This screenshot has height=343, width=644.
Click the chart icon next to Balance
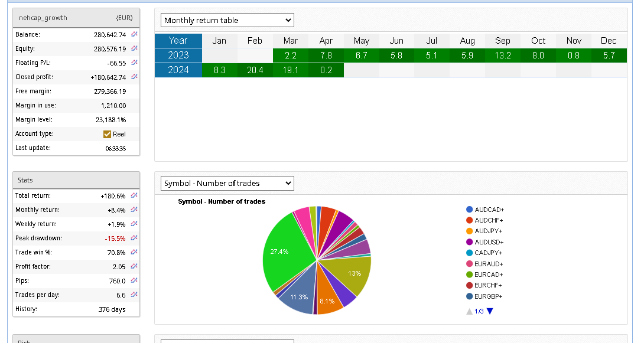coord(134,34)
